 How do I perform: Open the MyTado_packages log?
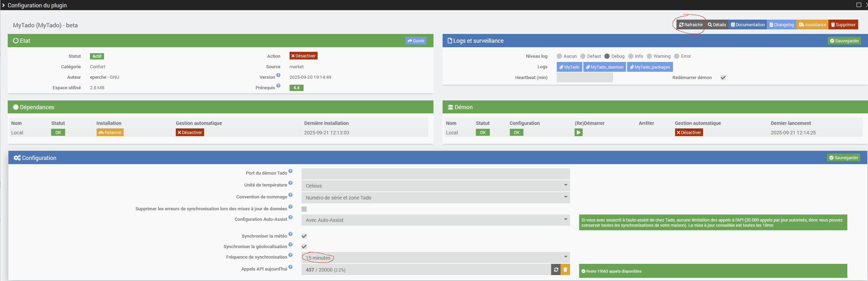pos(650,67)
